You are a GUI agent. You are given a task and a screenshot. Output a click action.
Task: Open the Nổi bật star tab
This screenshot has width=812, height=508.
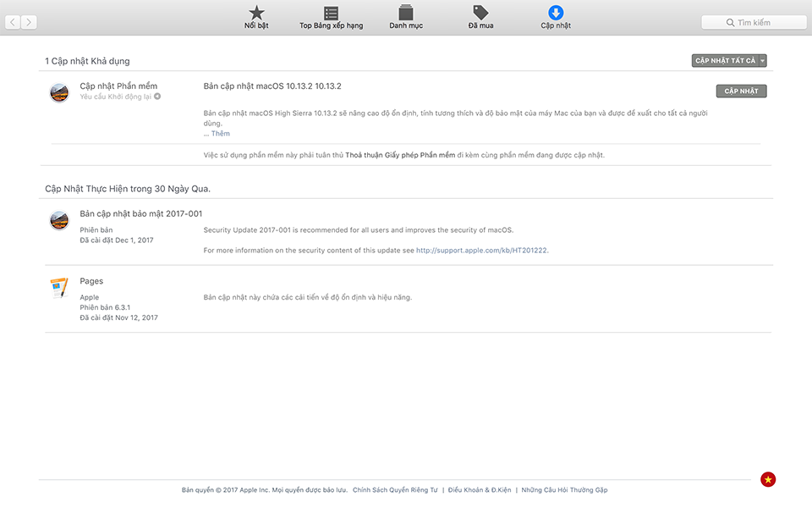(256, 17)
